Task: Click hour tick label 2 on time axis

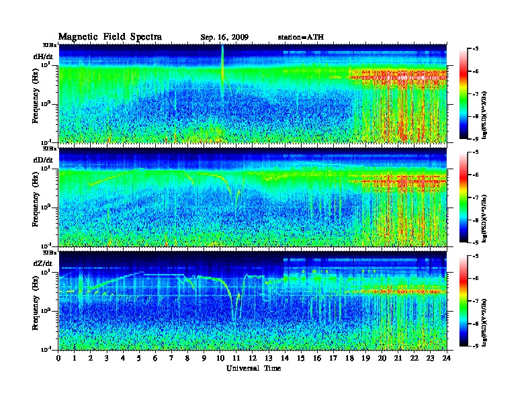Action: click(91, 359)
